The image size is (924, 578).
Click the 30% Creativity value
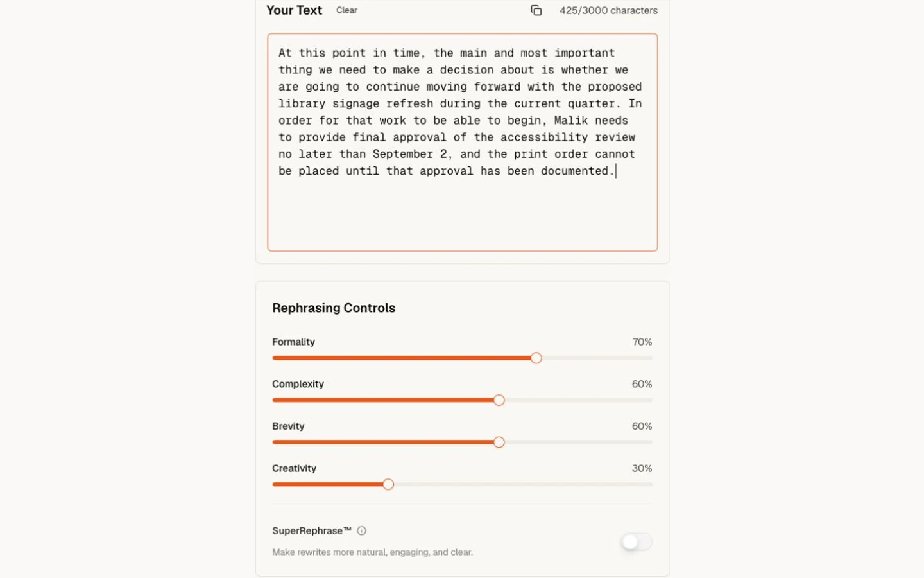(x=642, y=468)
